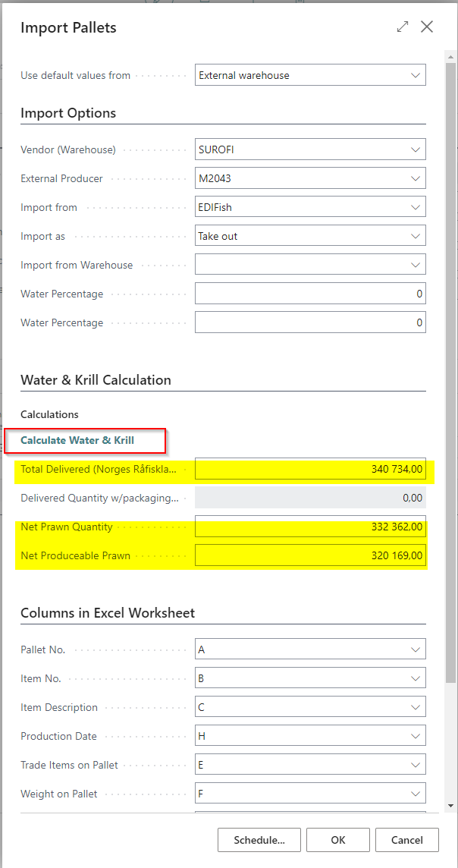Click the second Water Percentage input field
Image resolution: width=458 pixels, height=868 pixels.
click(309, 322)
